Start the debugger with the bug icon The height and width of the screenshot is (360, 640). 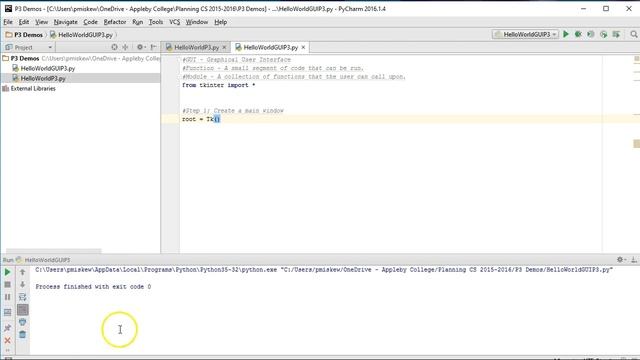[578, 34]
